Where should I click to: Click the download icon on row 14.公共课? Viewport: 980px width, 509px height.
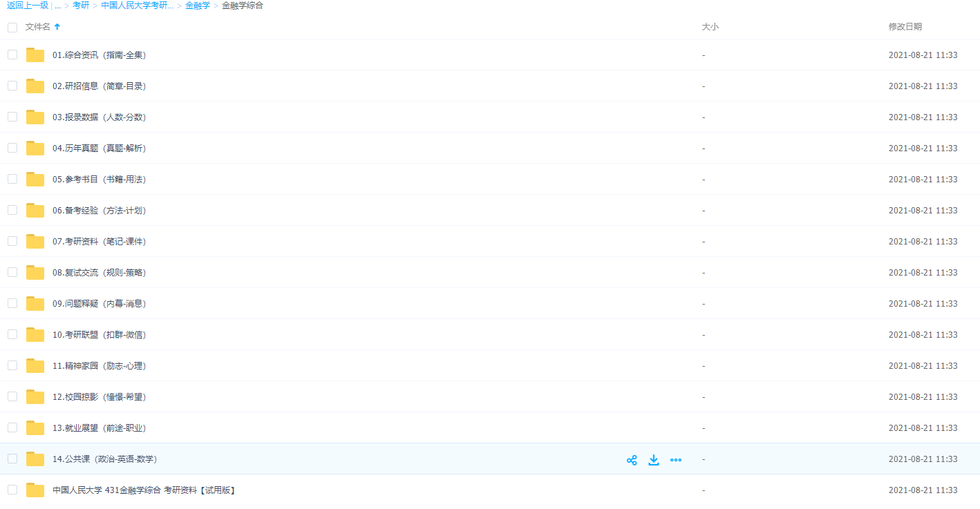[654, 460]
